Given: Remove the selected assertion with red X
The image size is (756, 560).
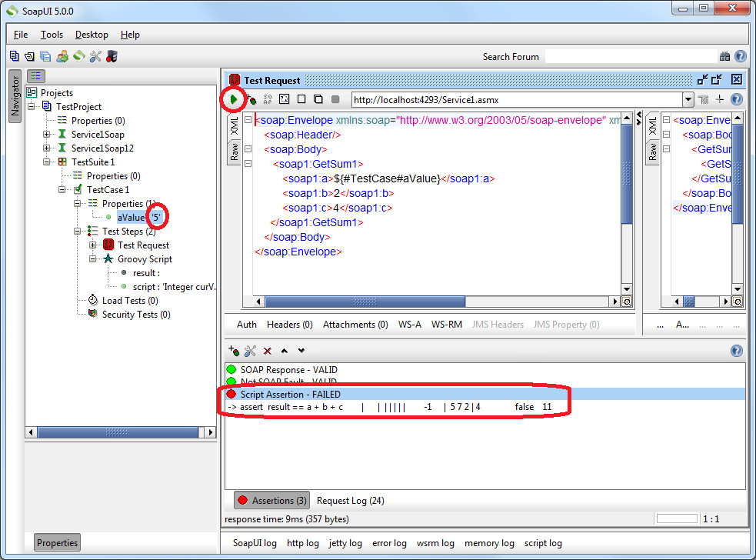Looking at the screenshot, I should (268, 351).
